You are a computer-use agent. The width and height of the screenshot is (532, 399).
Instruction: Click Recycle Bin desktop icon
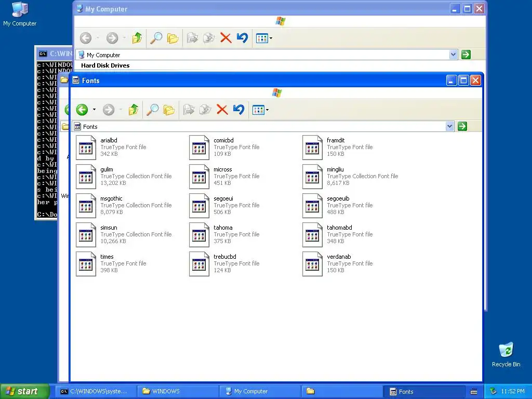coord(506,355)
